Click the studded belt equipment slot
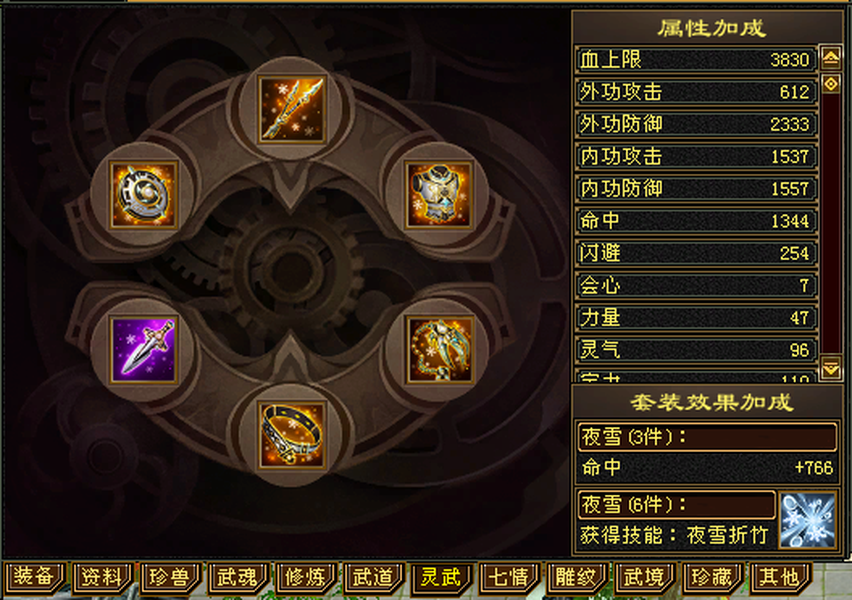This screenshot has height=600, width=852. (x=292, y=435)
